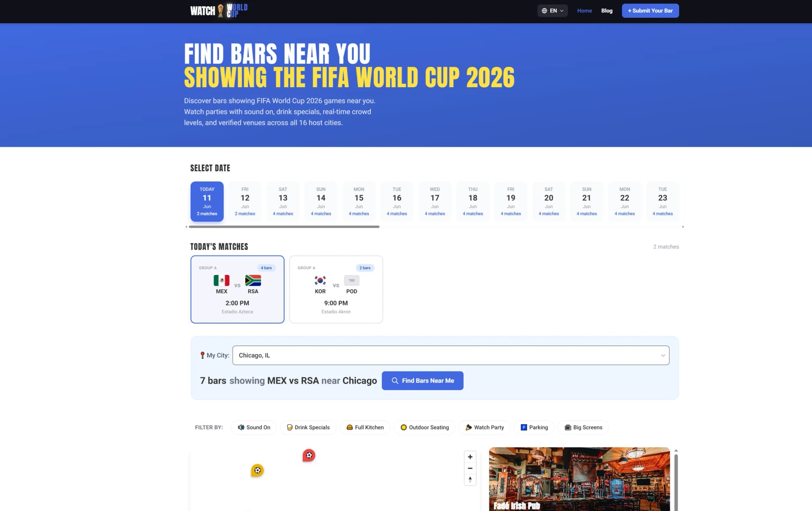Toggle the Big Screens filter
Viewport: 812px width, 511px height.
583,427
